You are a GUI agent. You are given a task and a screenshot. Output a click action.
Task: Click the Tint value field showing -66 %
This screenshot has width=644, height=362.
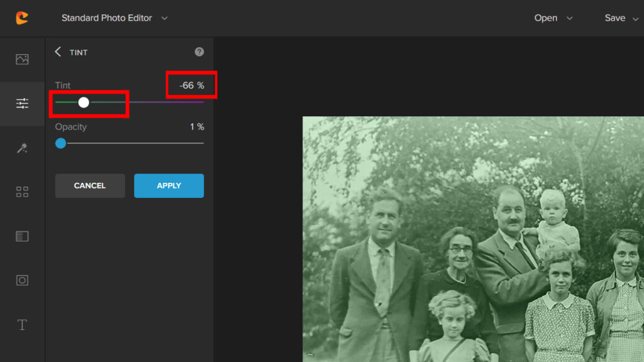191,85
